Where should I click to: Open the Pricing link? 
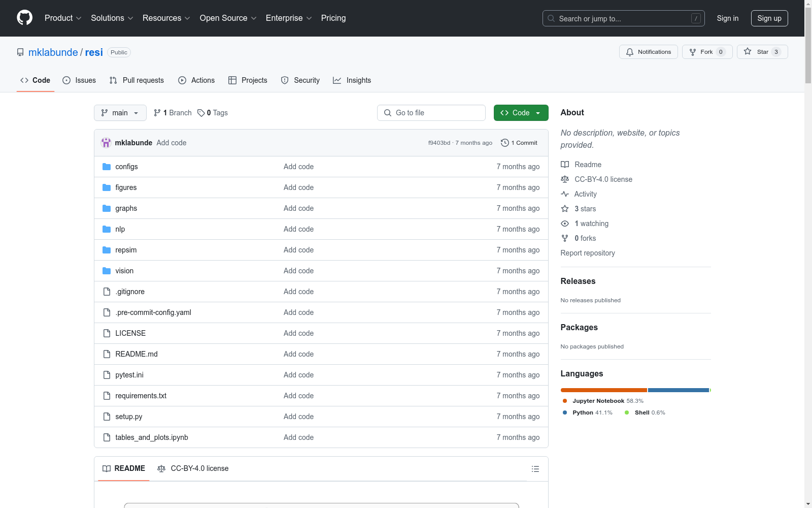[333, 18]
